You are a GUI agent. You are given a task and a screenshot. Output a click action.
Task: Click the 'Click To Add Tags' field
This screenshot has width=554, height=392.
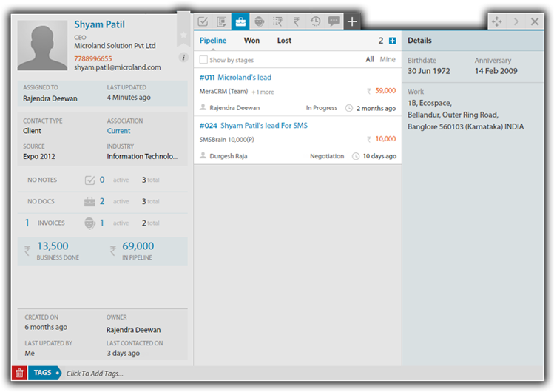[x=95, y=374]
